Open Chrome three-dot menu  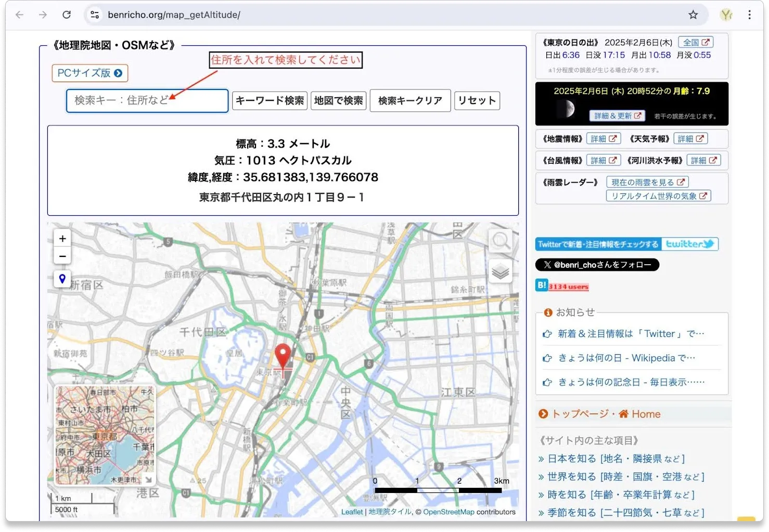pyautogui.click(x=749, y=15)
